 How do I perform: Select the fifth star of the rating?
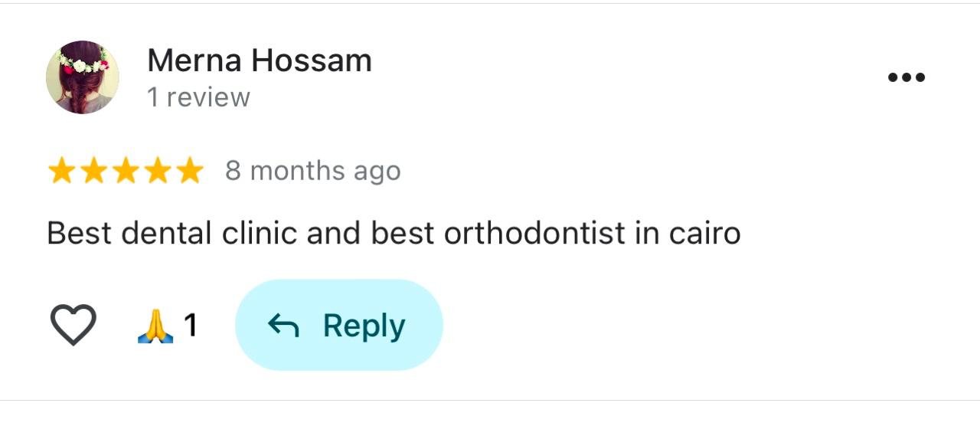coord(188,171)
